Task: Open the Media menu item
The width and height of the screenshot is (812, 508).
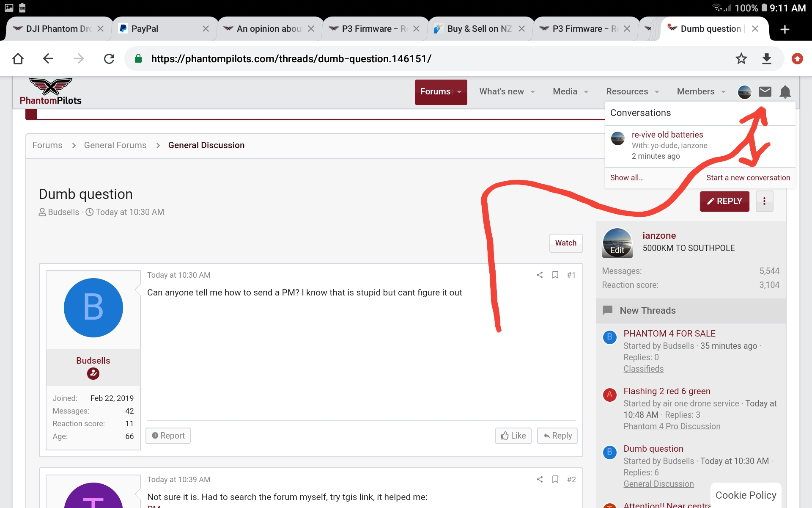Action: tap(565, 91)
